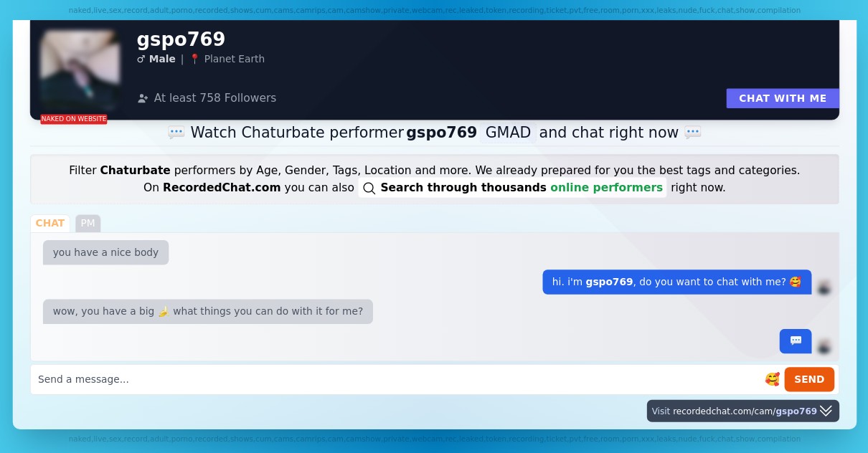
Task: Click the avatar beside the typing indicator
Action: coord(824,347)
